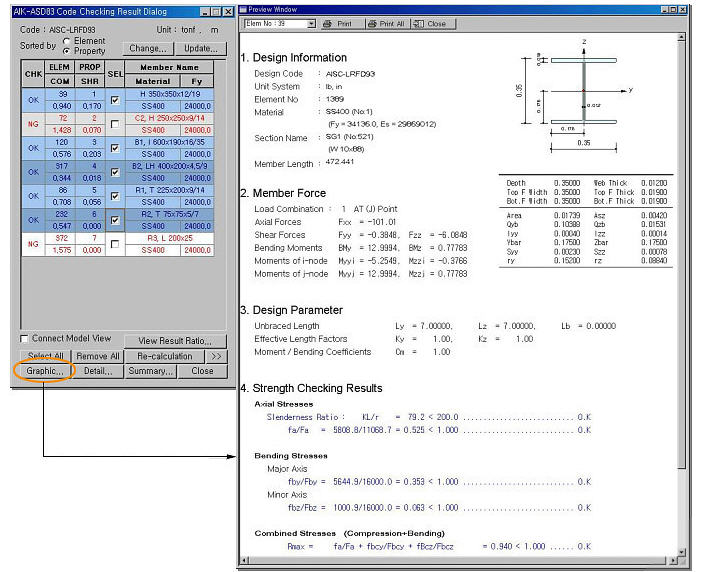The height and width of the screenshot is (572, 708).
Task: Click Preview Window scroll up arrow
Action: (x=681, y=37)
